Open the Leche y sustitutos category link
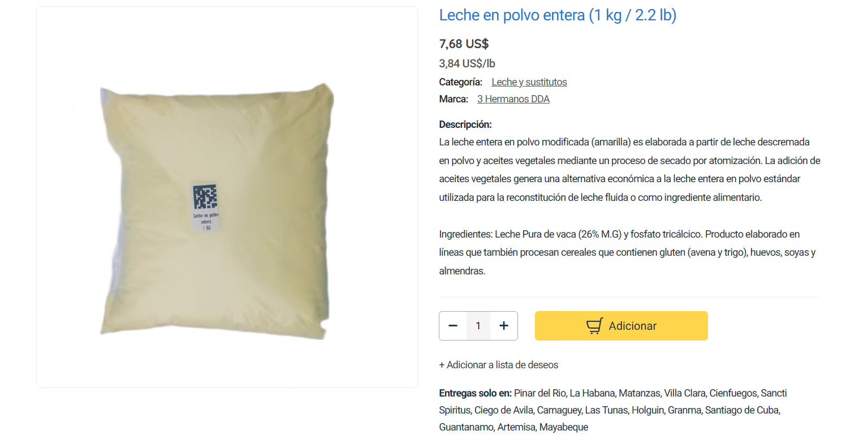The width and height of the screenshot is (868, 448). point(529,82)
